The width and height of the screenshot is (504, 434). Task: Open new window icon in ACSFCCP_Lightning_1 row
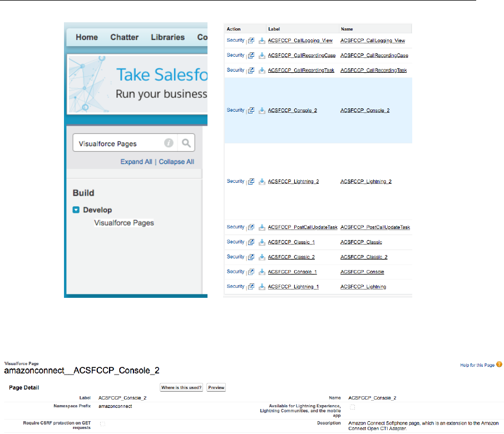251,286
